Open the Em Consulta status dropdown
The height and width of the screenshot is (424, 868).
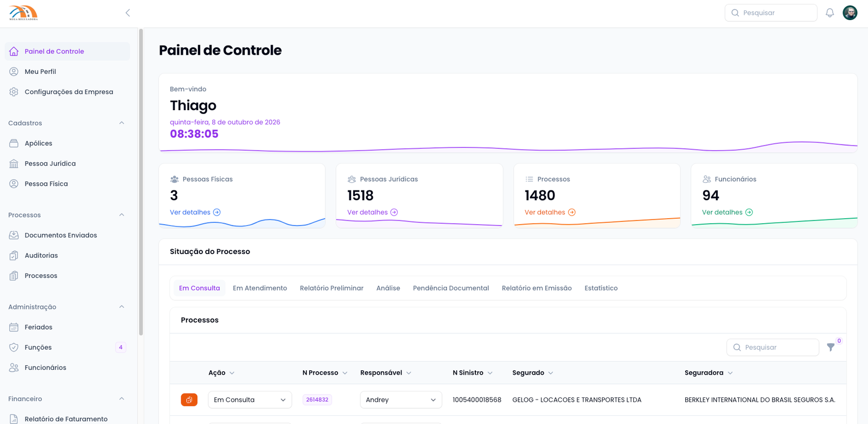click(x=250, y=400)
